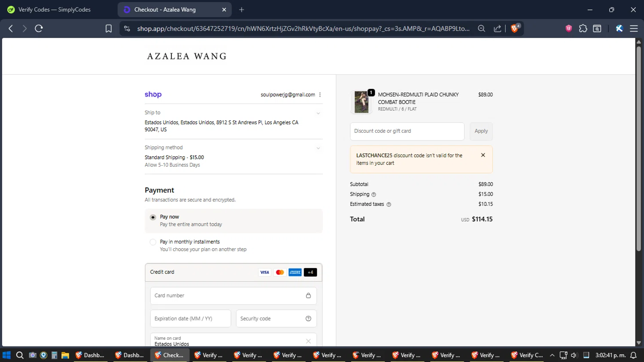
Task: Open the Check... taskbar window
Action: tap(170, 355)
